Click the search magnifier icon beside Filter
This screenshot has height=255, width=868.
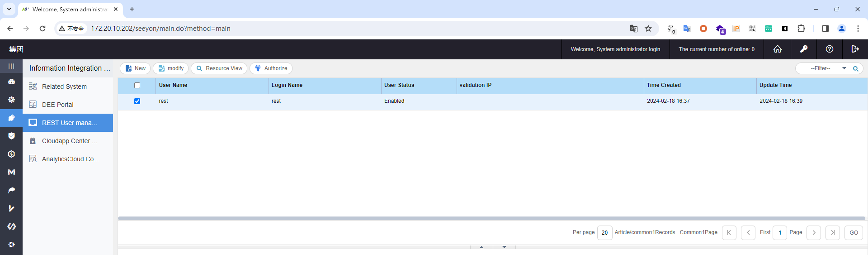[856, 69]
